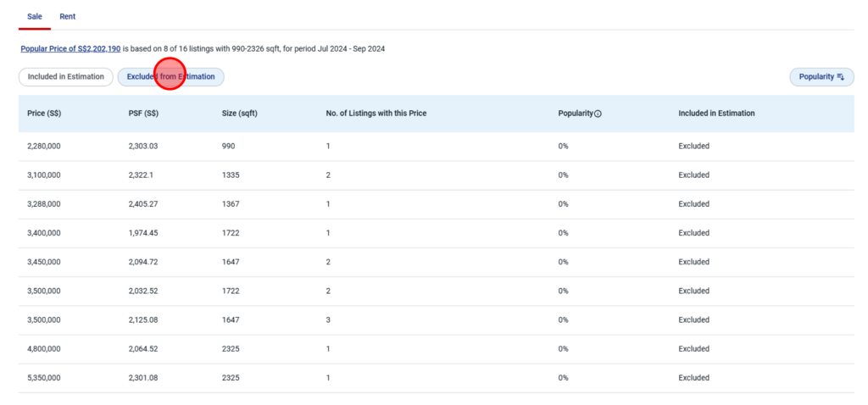Select the 3,100,000 price row

coord(44,175)
